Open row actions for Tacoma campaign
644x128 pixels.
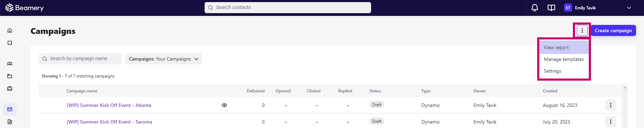[x=611, y=122]
